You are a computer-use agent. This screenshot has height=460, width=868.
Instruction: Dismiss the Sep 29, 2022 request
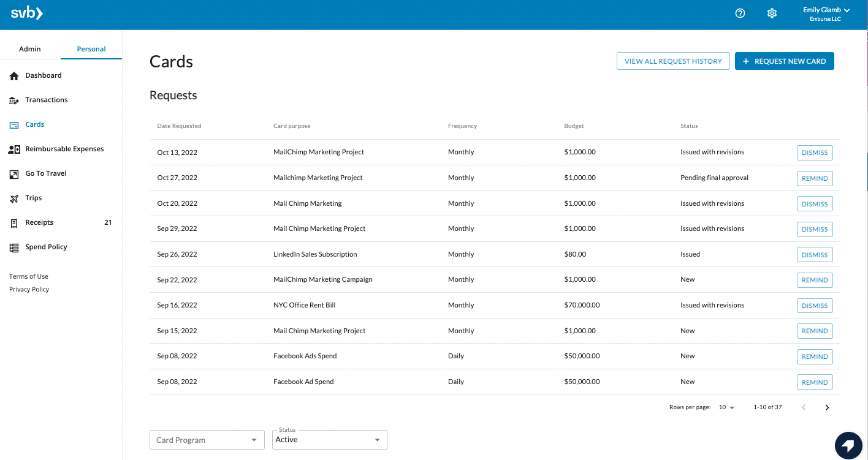[x=815, y=229]
